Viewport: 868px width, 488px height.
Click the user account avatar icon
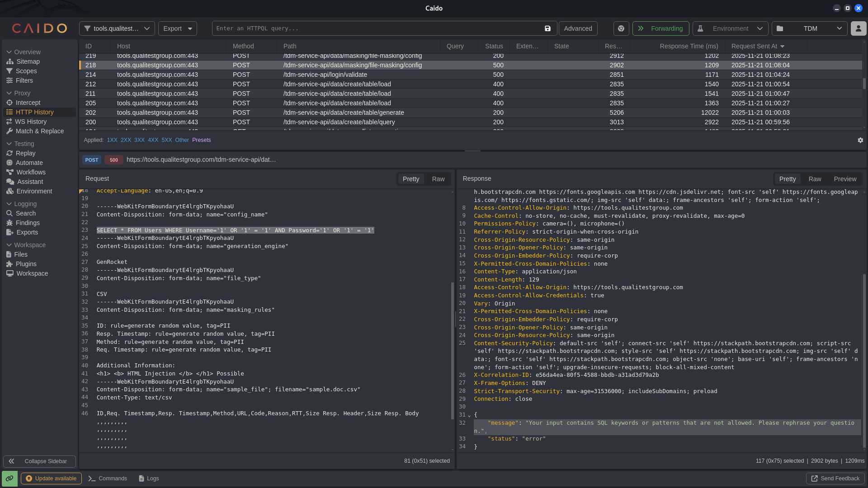tap(859, 28)
